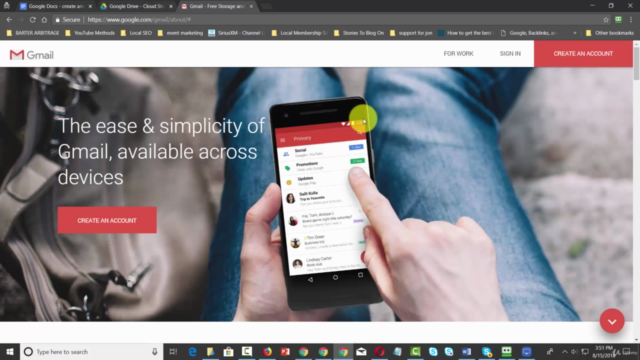Open Microsoft Store from the taskbar
The image size is (640, 360).
click(x=228, y=351)
